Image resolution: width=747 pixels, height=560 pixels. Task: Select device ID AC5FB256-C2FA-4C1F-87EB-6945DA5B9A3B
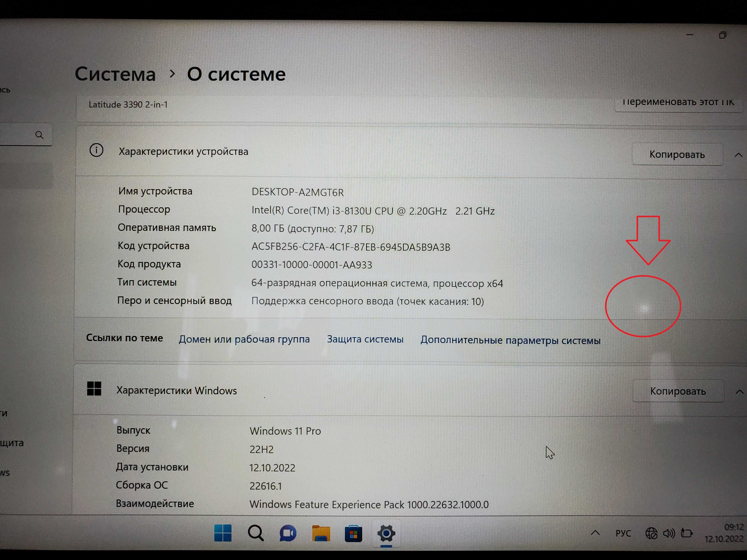pos(351,247)
